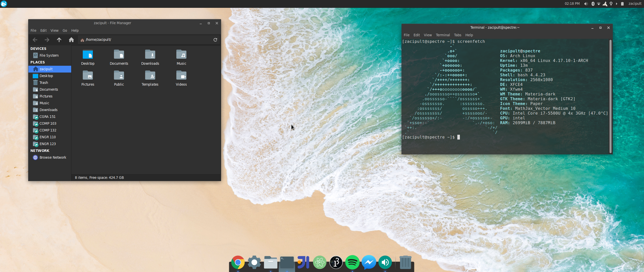The height and width of the screenshot is (272, 644).
Task: Open Help menu in Terminal window
Action: (x=469, y=35)
